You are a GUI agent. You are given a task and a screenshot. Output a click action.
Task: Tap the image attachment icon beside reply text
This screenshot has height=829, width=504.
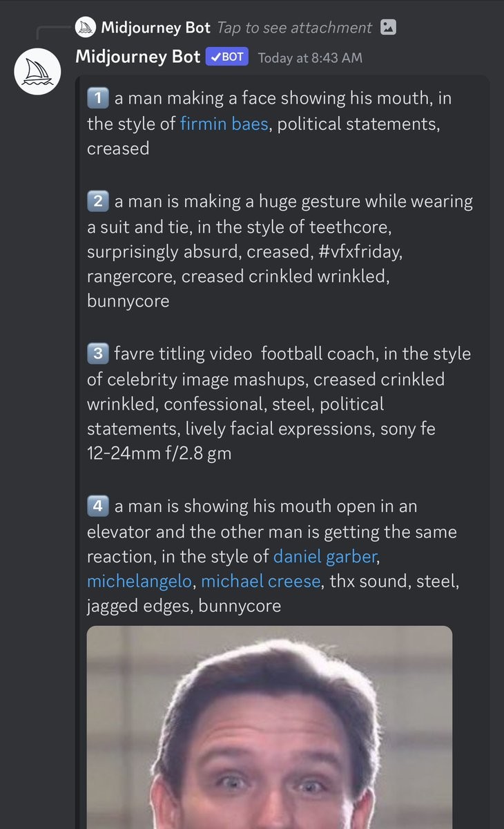click(x=389, y=28)
